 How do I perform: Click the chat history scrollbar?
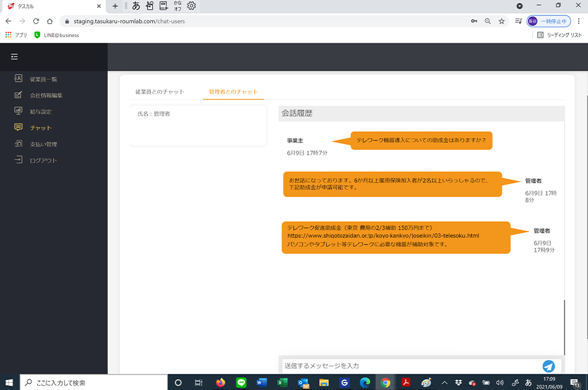(564, 327)
